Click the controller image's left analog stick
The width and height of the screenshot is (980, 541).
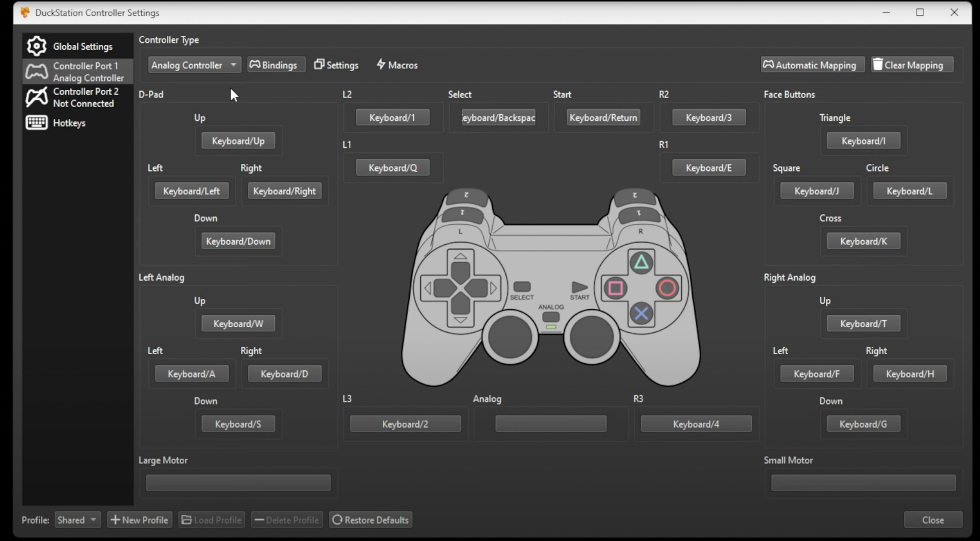coord(510,337)
